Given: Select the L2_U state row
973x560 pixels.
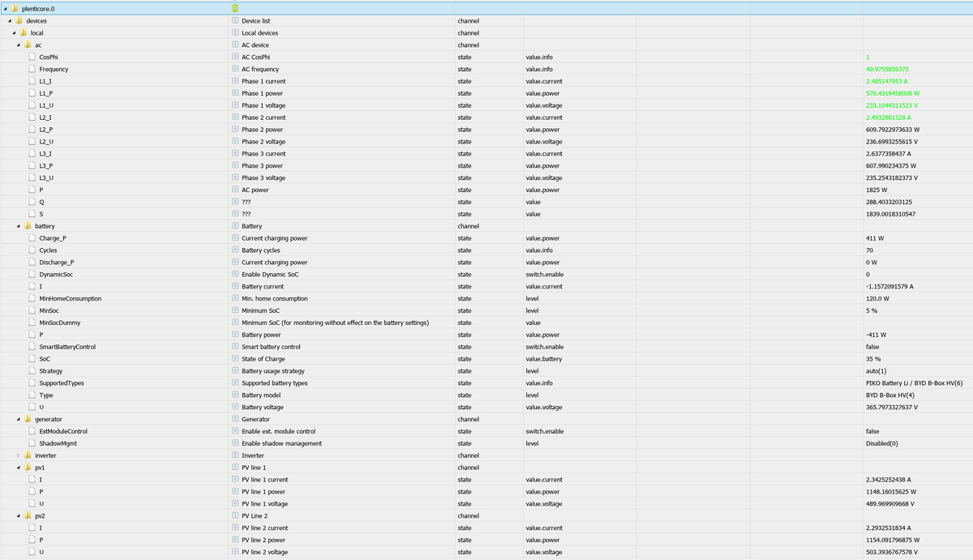Looking at the screenshot, I should click(x=486, y=142).
